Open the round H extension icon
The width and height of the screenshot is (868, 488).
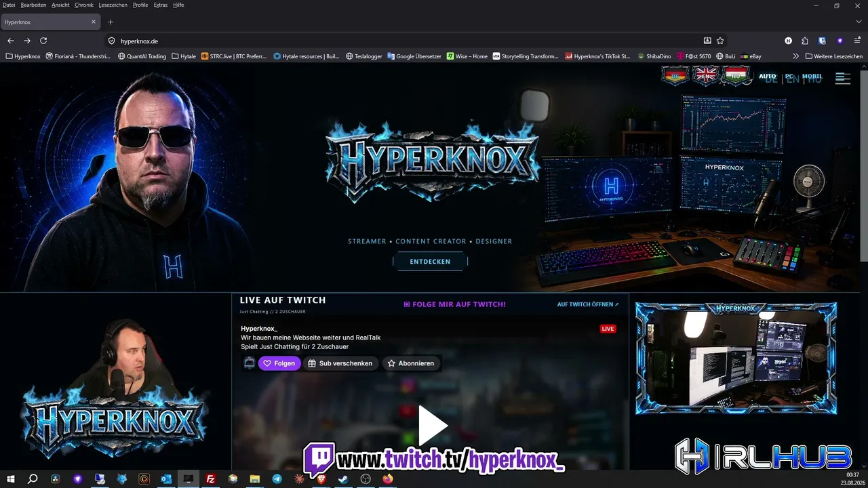[788, 41]
